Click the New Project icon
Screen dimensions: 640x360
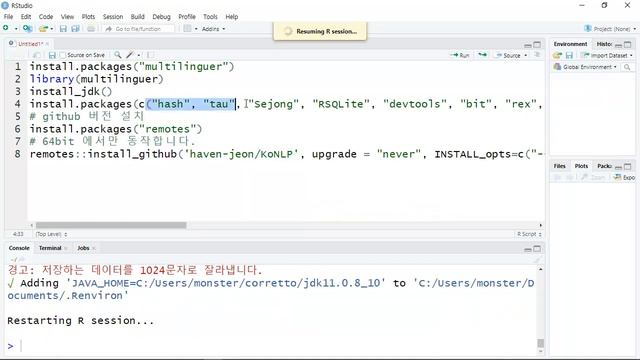pos(27,28)
